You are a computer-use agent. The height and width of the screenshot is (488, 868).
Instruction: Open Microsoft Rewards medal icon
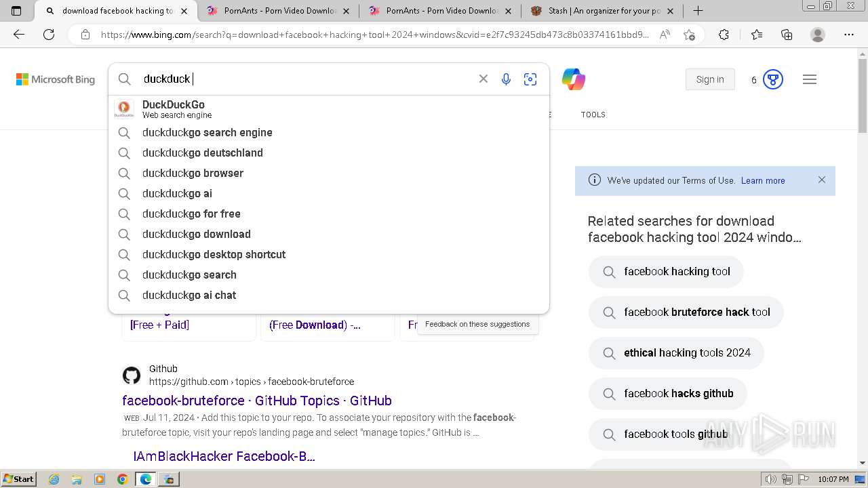[773, 79]
